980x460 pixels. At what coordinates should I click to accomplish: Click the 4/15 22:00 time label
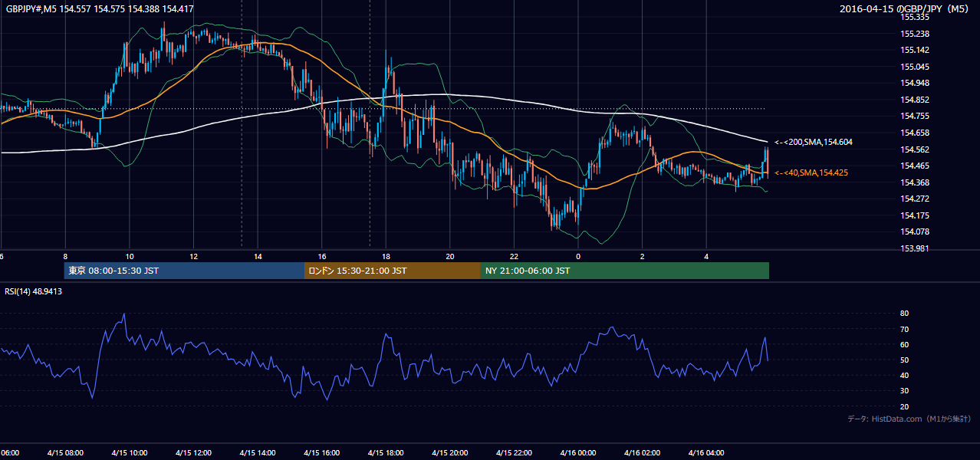click(514, 453)
